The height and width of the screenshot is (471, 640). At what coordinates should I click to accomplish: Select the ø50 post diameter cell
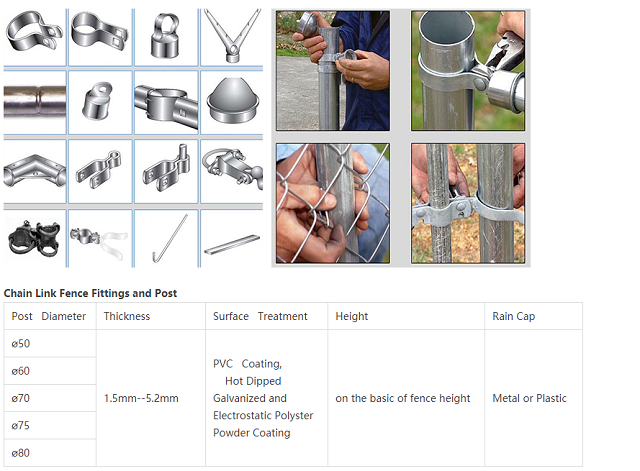(50, 343)
